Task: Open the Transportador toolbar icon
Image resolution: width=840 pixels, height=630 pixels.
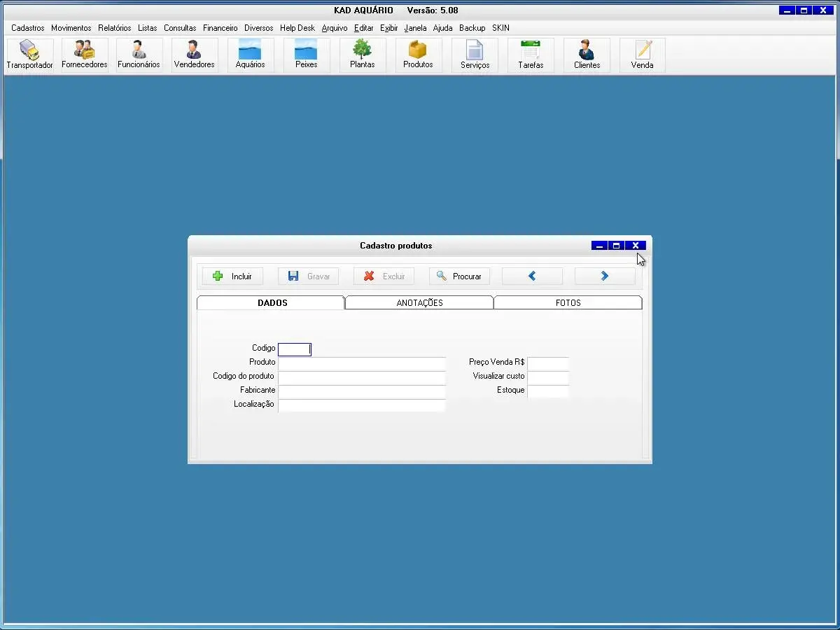Action: click(30, 55)
